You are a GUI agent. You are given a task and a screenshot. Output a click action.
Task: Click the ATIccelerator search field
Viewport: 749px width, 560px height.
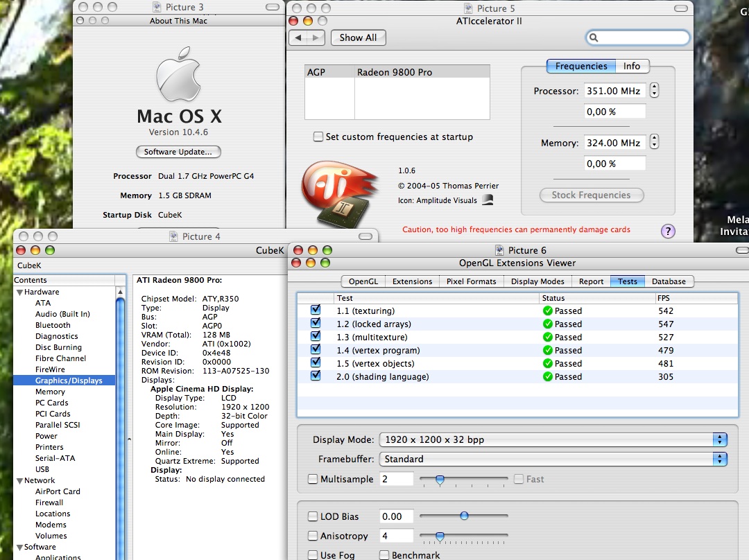coord(638,37)
